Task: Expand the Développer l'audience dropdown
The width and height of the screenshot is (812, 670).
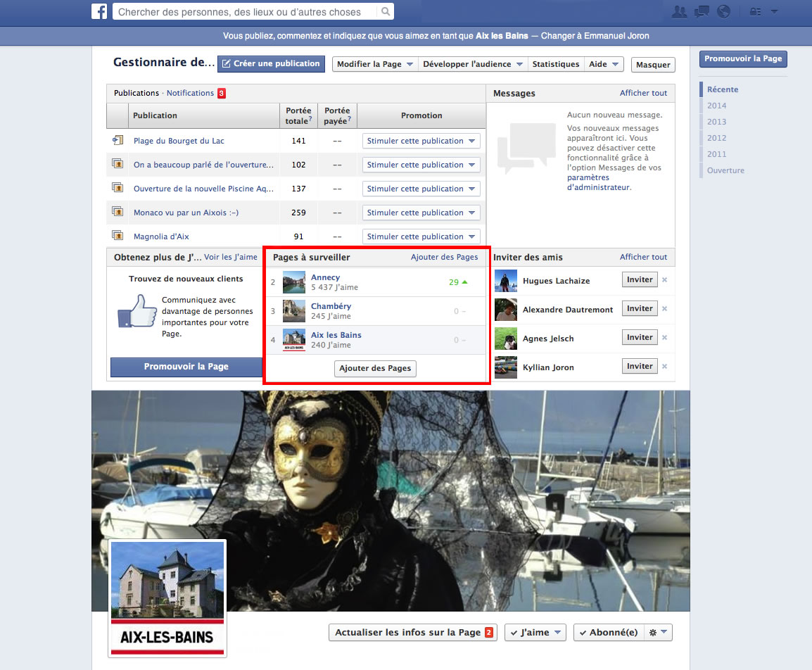Action: tap(472, 64)
